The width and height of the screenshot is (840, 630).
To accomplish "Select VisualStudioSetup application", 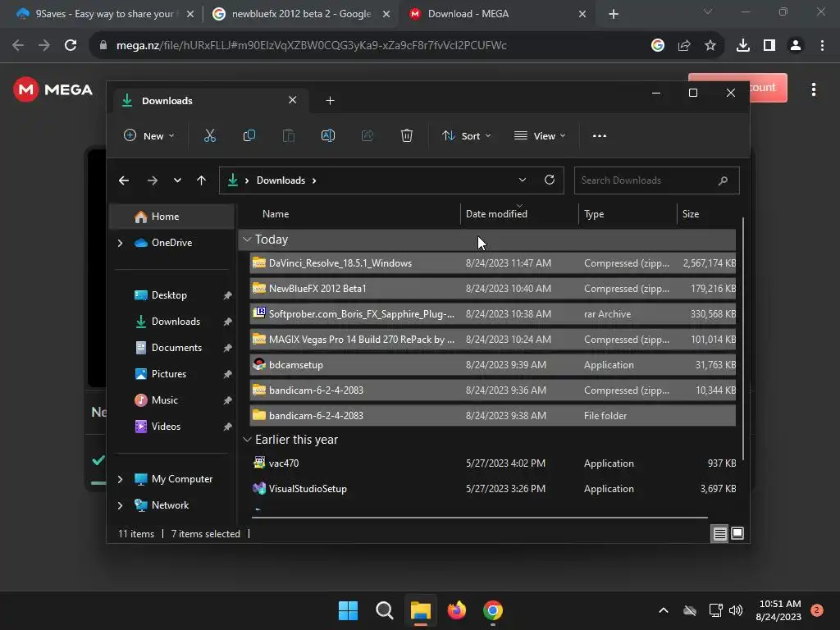I will [493, 489].
